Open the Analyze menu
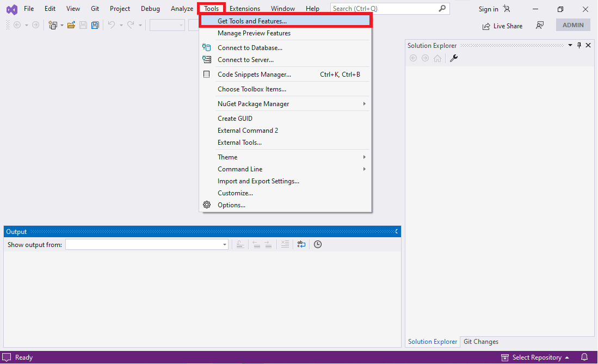The height and width of the screenshot is (364, 598). 182,8
